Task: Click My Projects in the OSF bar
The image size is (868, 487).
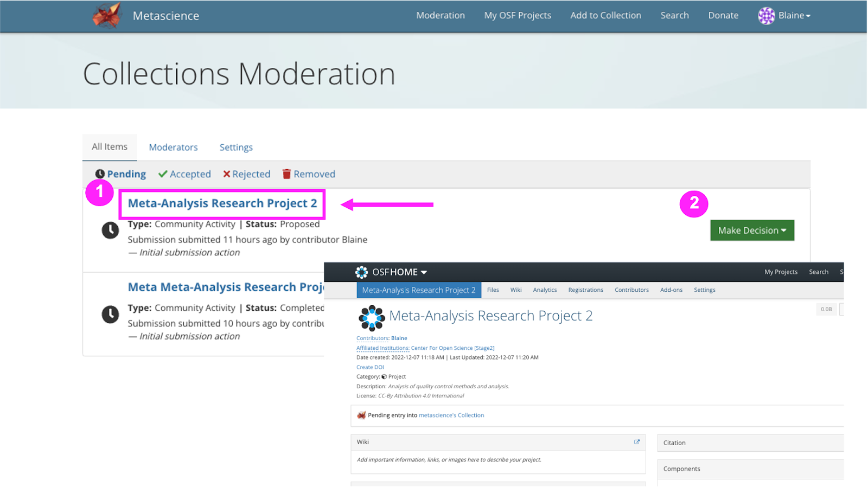Action: (781, 272)
